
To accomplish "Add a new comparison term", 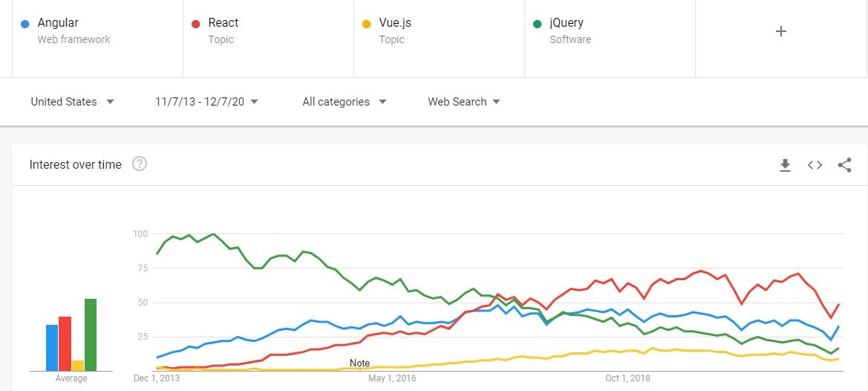I will click(x=780, y=31).
